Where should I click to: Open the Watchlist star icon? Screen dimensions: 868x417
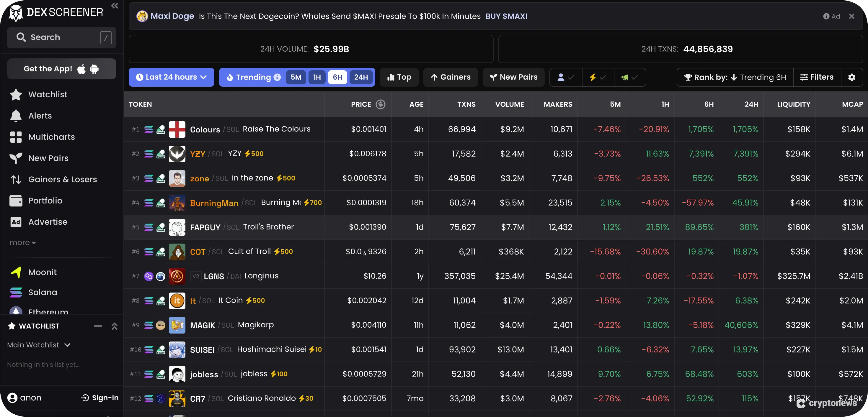[15, 95]
